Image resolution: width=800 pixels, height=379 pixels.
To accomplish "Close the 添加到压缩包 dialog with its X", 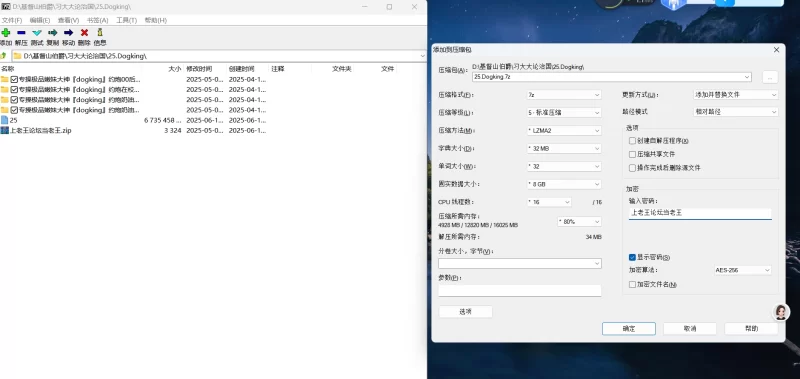I will [776, 49].
